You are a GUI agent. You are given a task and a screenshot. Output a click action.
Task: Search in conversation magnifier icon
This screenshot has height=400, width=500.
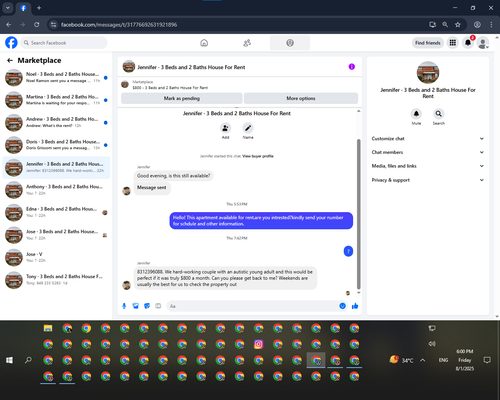click(439, 114)
